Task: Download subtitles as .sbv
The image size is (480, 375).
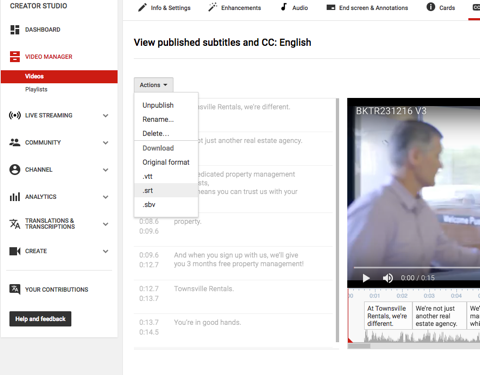Action: (x=166, y=204)
